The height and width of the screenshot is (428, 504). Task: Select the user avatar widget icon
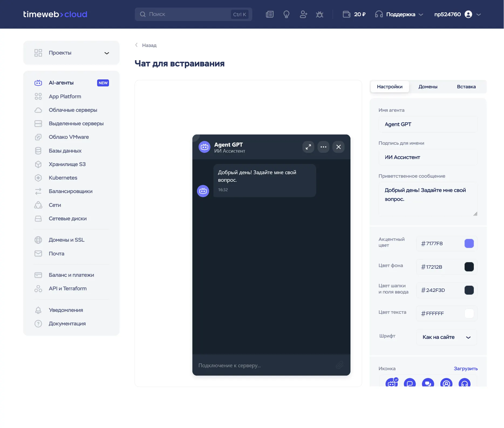pos(446,383)
